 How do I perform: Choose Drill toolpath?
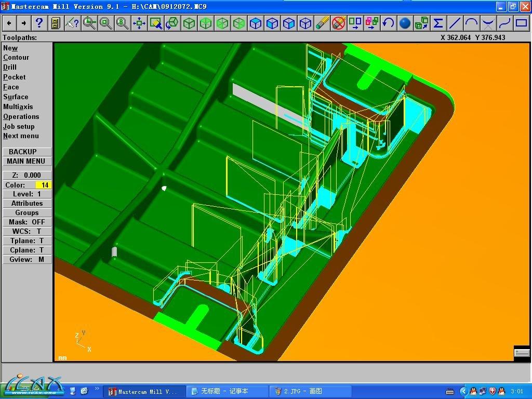point(10,67)
